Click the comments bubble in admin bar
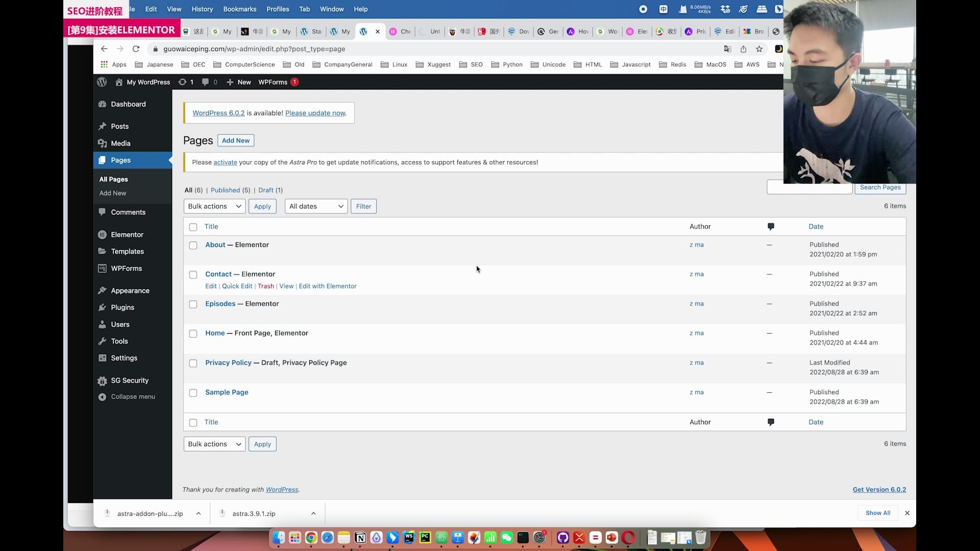Image resolution: width=980 pixels, height=551 pixels. 205,82
